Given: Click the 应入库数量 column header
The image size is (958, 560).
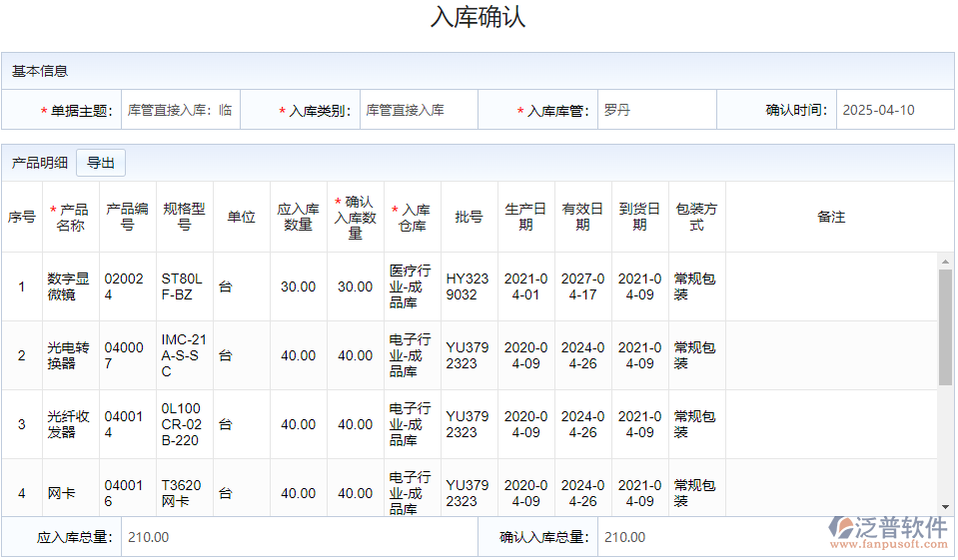Looking at the screenshot, I should tap(298, 217).
